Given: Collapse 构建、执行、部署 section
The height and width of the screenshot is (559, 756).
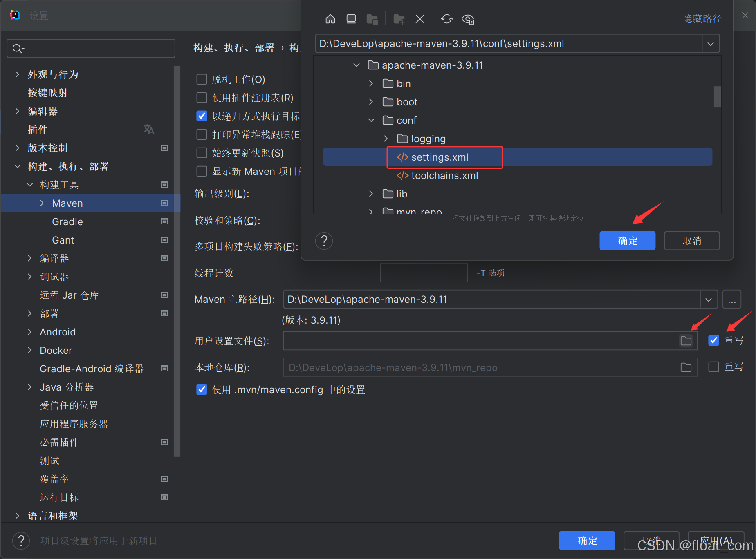Looking at the screenshot, I should [17, 166].
